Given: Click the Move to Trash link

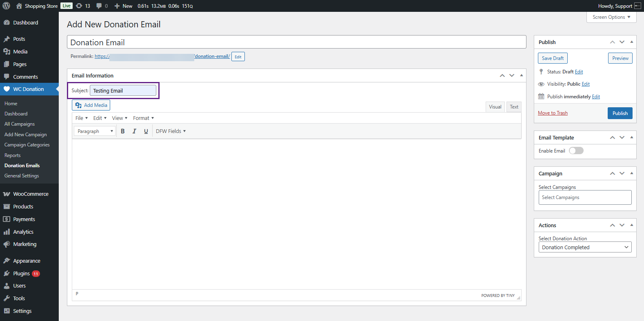Looking at the screenshot, I should tap(553, 113).
